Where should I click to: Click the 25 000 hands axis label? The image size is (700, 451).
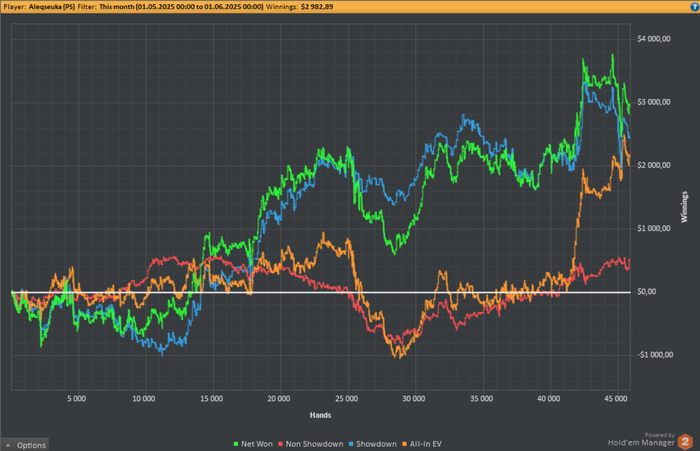click(x=346, y=399)
